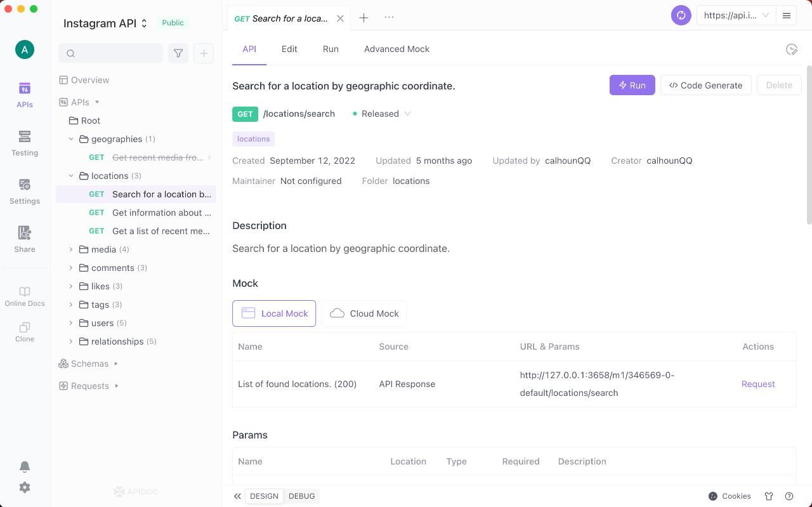
Task: Click the history icon at right of tabs
Action: [791, 49]
